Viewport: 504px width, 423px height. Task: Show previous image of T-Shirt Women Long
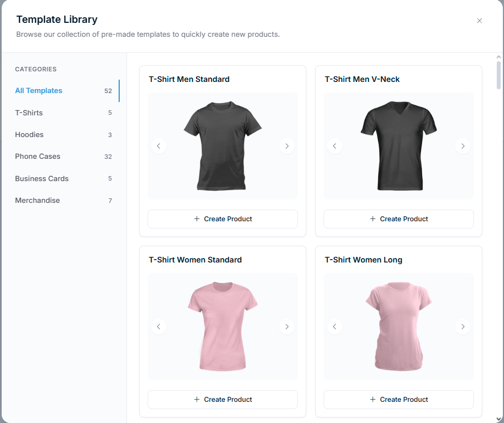click(x=335, y=327)
